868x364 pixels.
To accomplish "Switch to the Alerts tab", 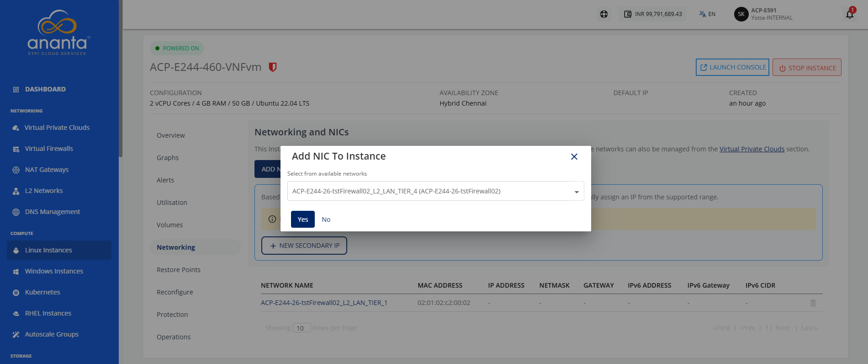I will pyautogui.click(x=165, y=180).
